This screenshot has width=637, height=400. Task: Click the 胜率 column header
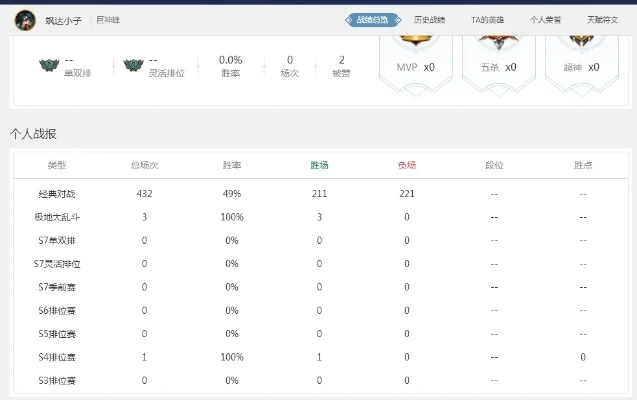coord(232,165)
